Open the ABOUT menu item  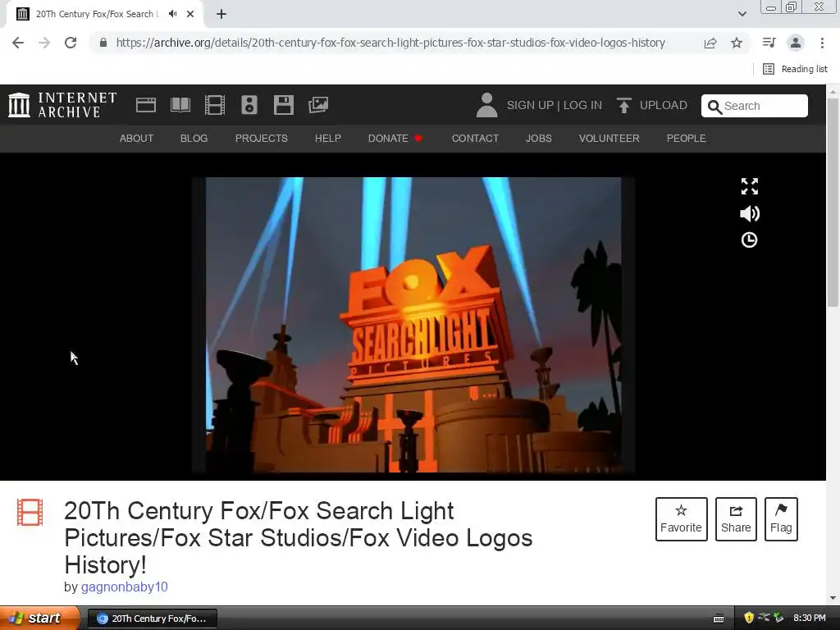[136, 138]
